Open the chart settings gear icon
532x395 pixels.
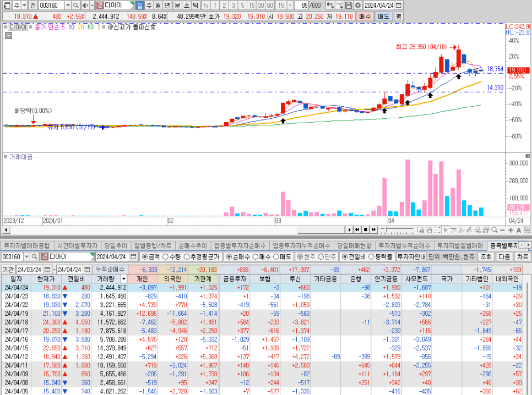tap(357, 6)
